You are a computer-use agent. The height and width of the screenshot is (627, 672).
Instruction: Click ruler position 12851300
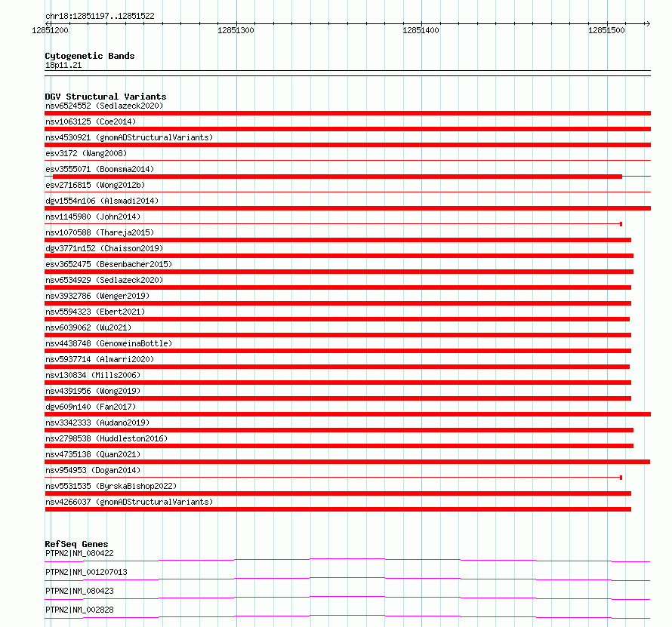tap(236, 30)
